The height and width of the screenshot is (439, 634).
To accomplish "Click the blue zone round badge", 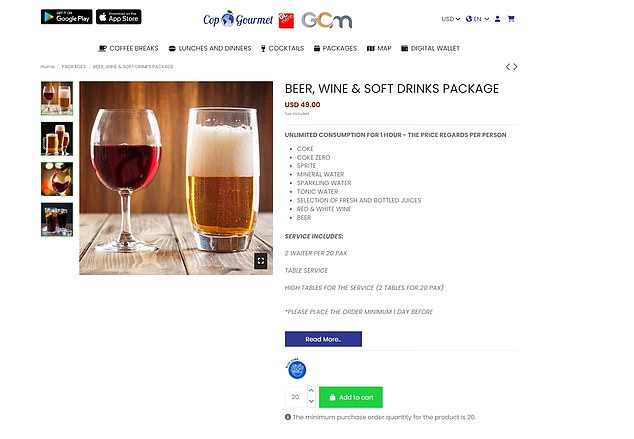I will 296,370.
